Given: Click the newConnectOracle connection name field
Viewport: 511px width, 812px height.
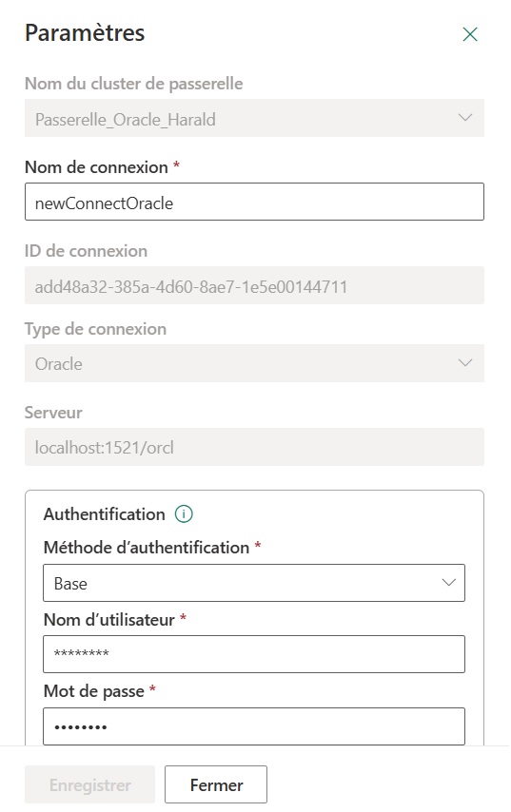Looking at the screenshot, I should pos(254,202).
